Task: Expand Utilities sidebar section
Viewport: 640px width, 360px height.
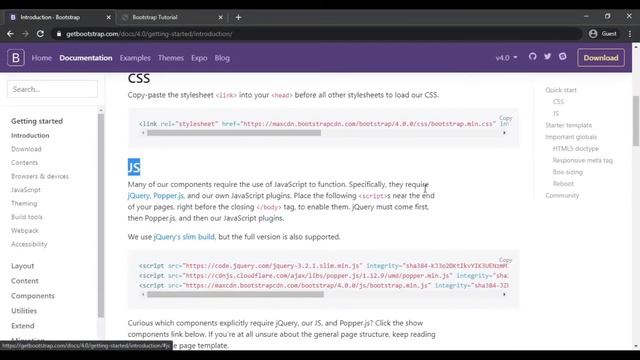Action: [x=24, y=311]
